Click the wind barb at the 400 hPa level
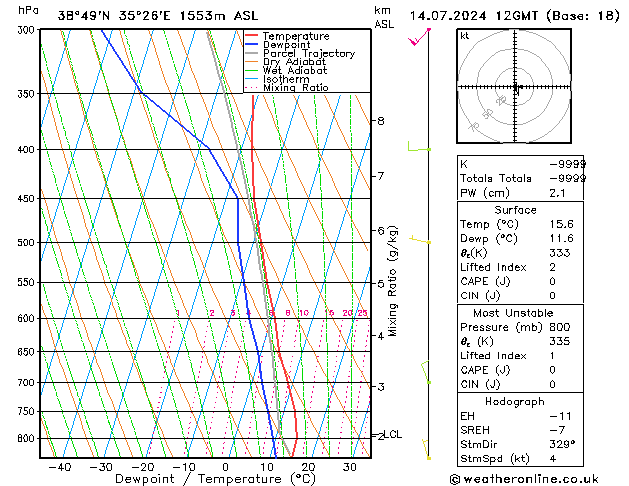The image size is (629, 486). pyautogui.click(x=419, y=147)
